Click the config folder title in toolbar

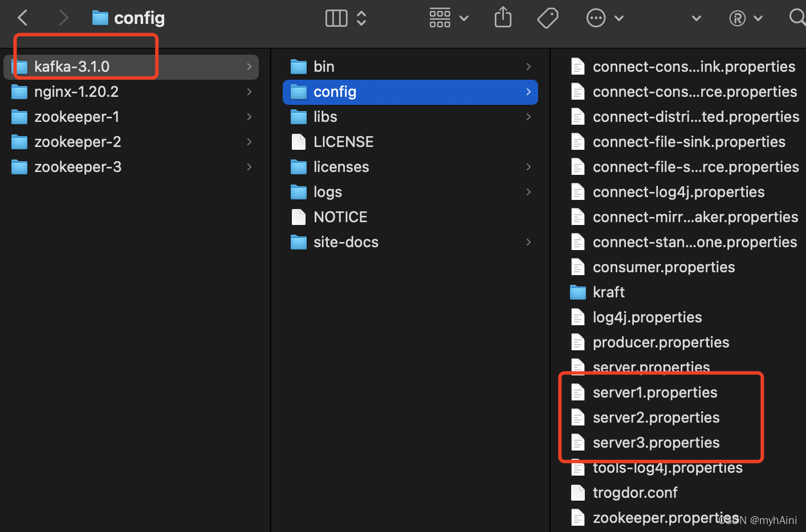coord(128,18)
